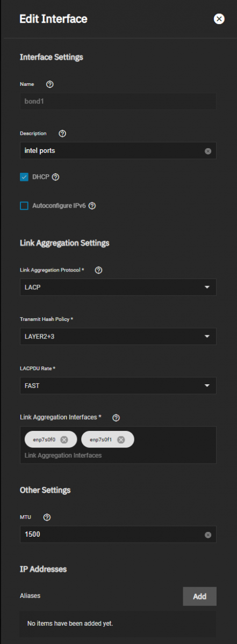Remove enp7s0f1 chip from interfaces
Viewport: 237px width, 644px height.
coord(121,440)
